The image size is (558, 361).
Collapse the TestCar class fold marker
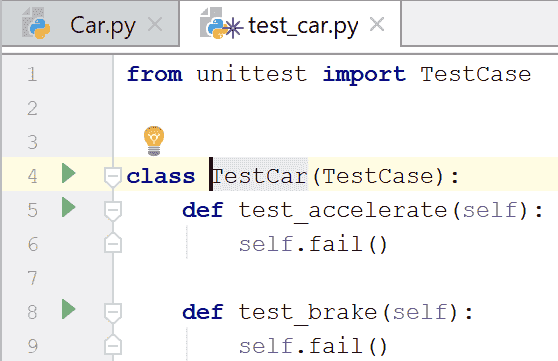click(113, 177)
